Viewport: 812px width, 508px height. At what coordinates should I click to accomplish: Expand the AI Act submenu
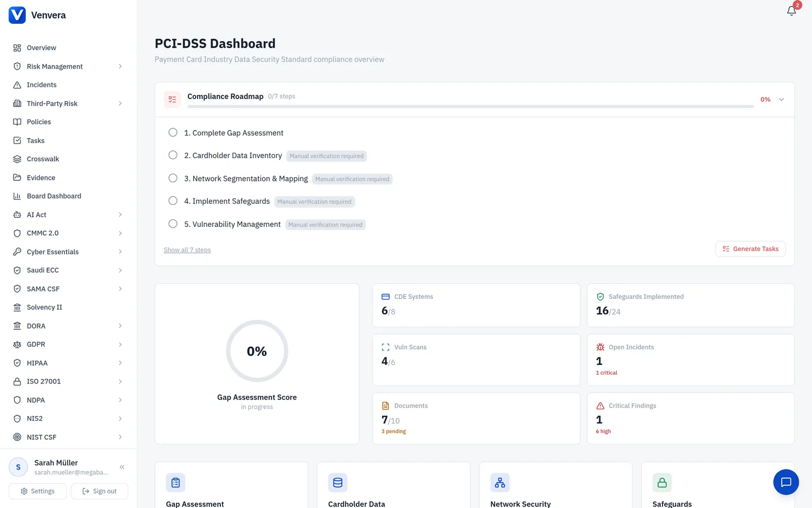click(120, 215)
